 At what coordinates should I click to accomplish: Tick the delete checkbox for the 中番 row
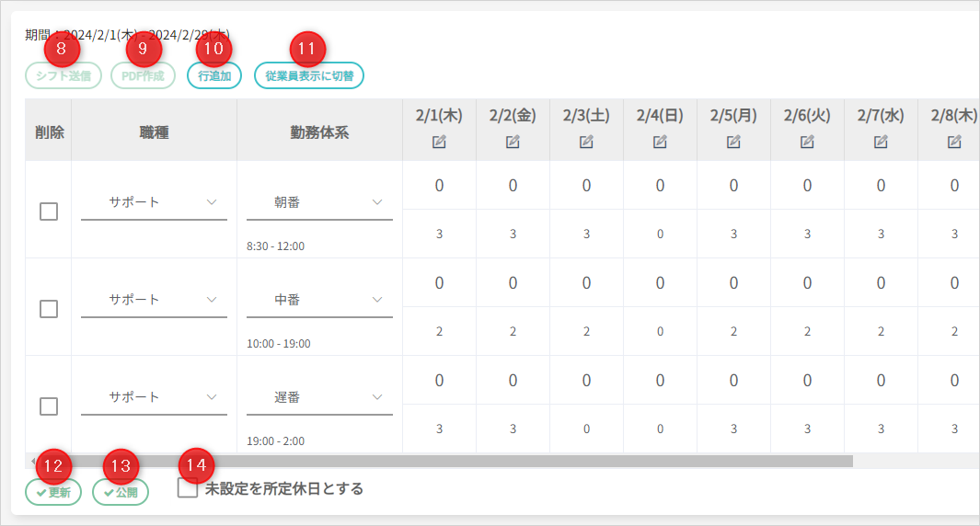click(x=49, y=309)
